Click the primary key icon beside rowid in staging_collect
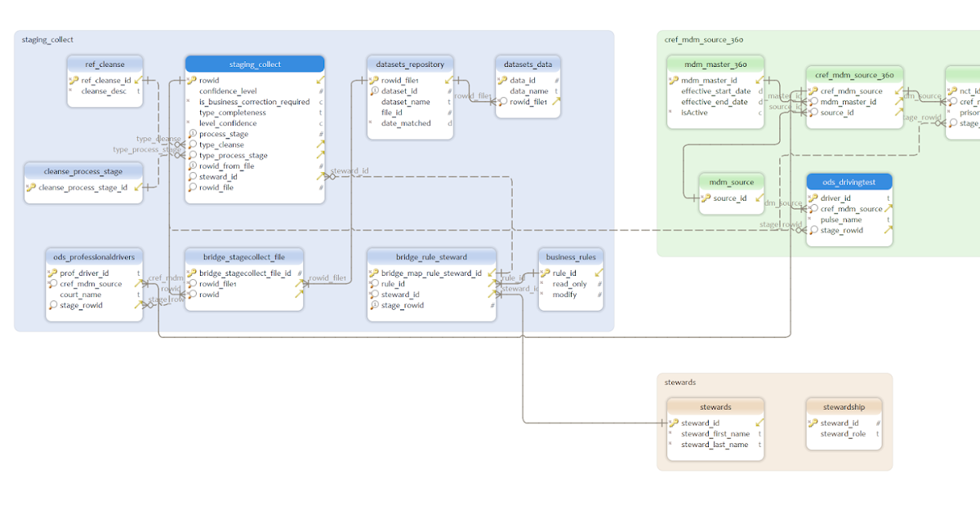Screen dimensions: 980x514 coord(193,80)
